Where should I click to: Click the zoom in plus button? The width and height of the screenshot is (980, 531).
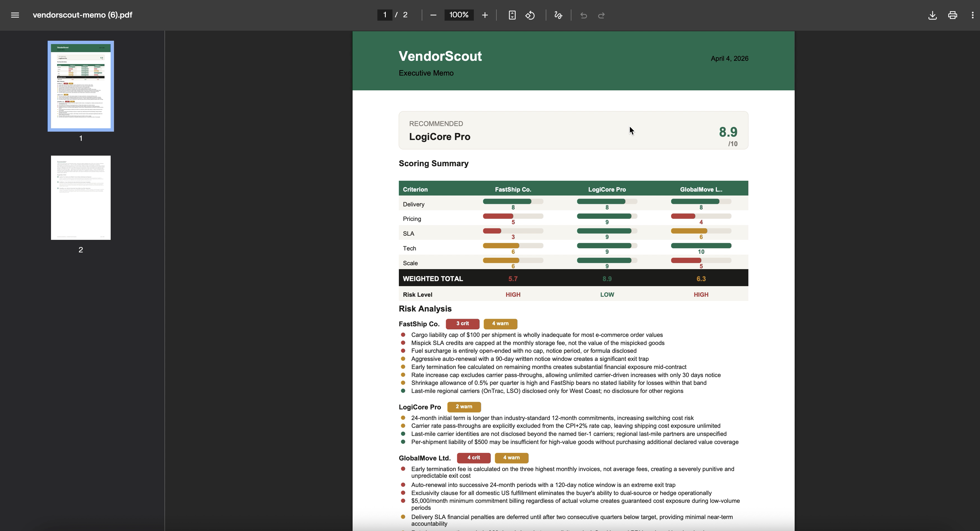click(x=485, y=15)
